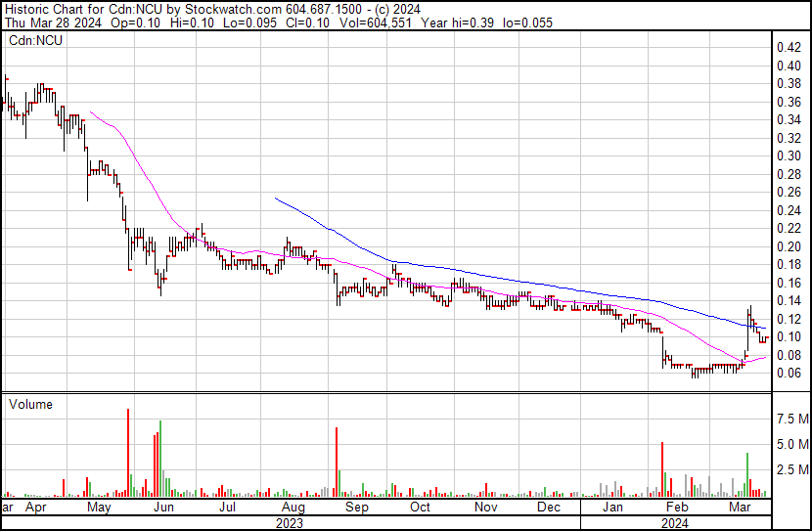Click the Dec month label on timeline
The image size is (812, 531).
click(548, 508)
